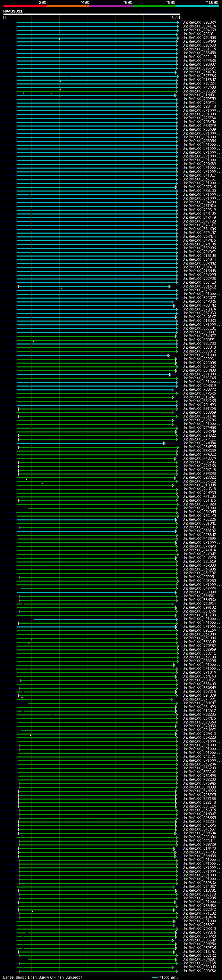Open hit UniRef100_O04174

199,26
